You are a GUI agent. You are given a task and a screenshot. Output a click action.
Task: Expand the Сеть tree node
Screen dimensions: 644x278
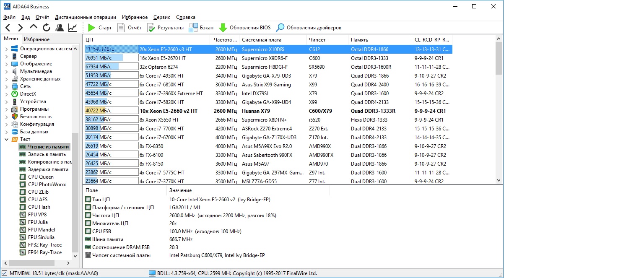click(x=6, y=86)
